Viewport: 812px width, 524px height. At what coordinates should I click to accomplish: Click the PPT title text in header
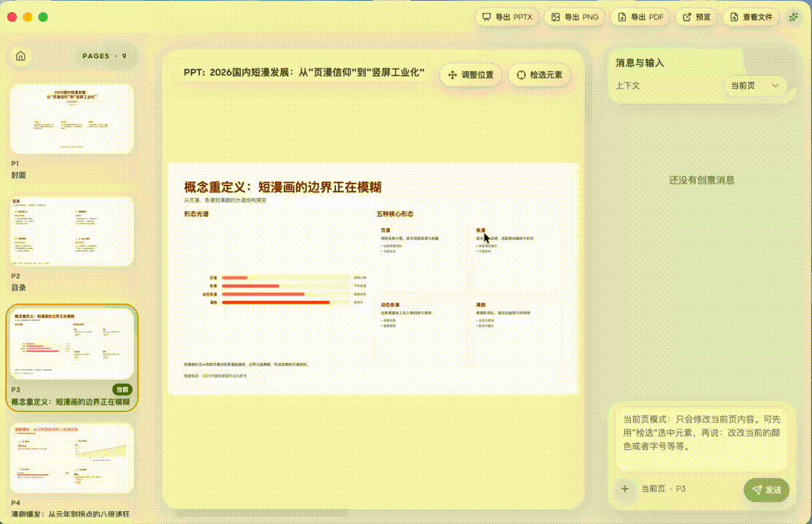click(304, 73)
